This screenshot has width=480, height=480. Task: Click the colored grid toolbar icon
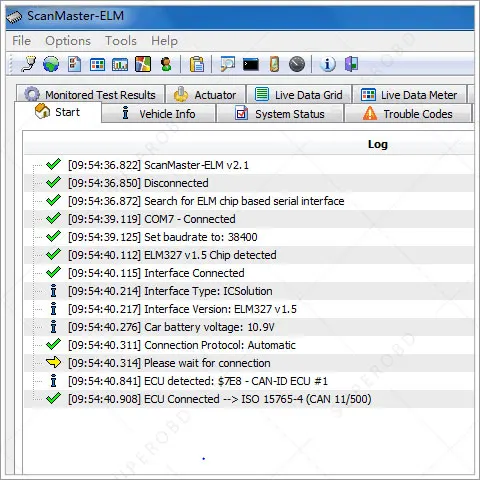[97, 64]
